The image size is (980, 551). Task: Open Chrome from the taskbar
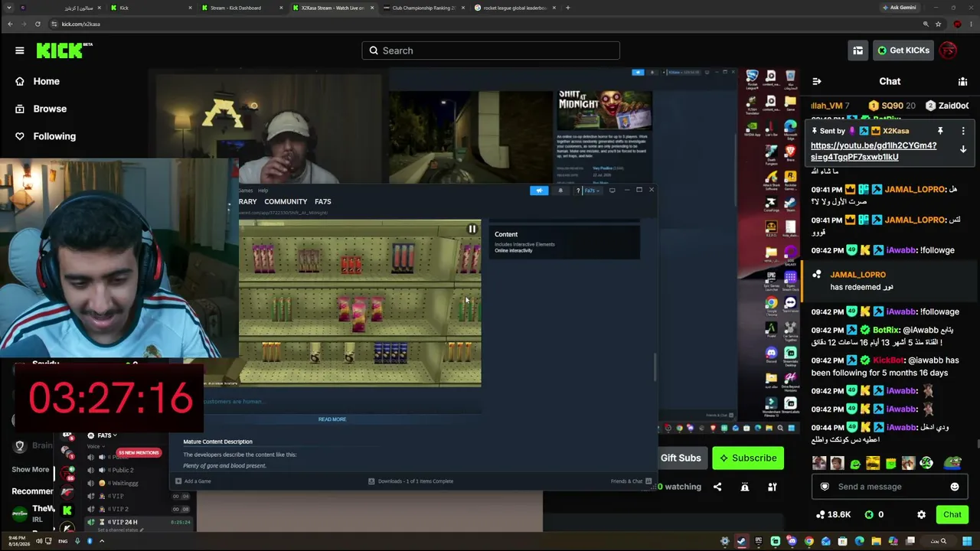click(809, 541)
